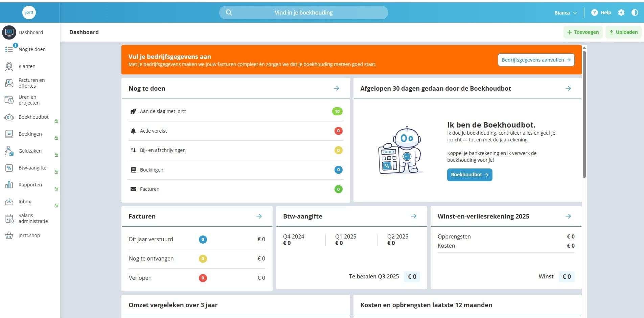Expand Nog te doen card via arrow

[x=337, y=88]
